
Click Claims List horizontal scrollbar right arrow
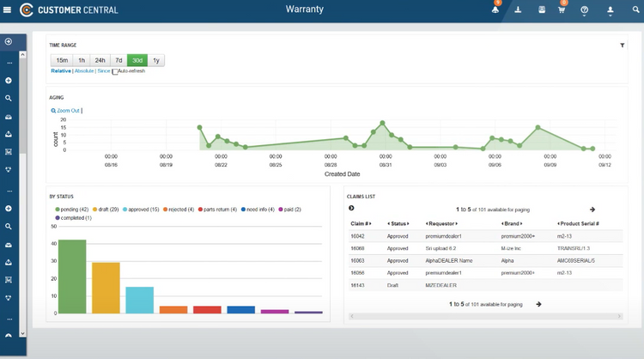coord(619,316)
